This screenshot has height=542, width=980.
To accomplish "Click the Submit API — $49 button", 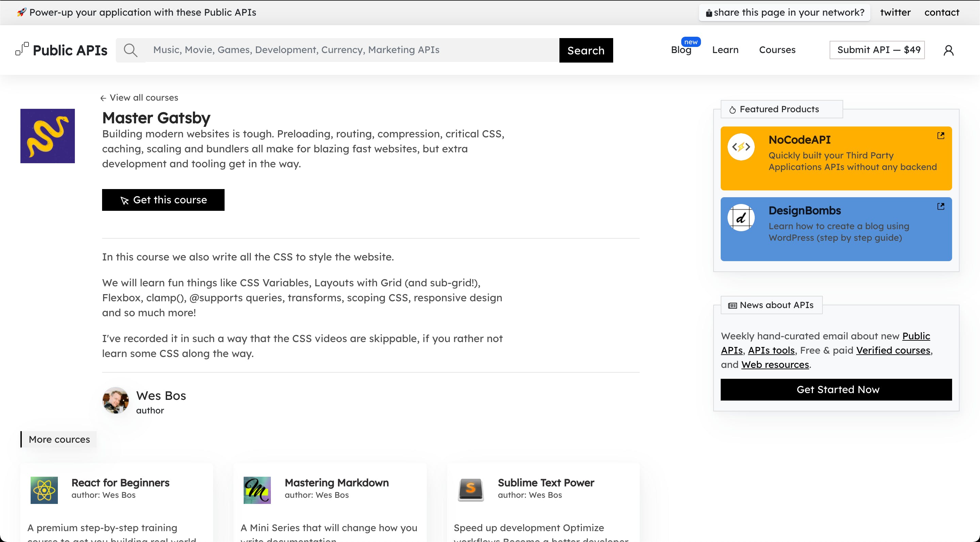I will point(877,50).
